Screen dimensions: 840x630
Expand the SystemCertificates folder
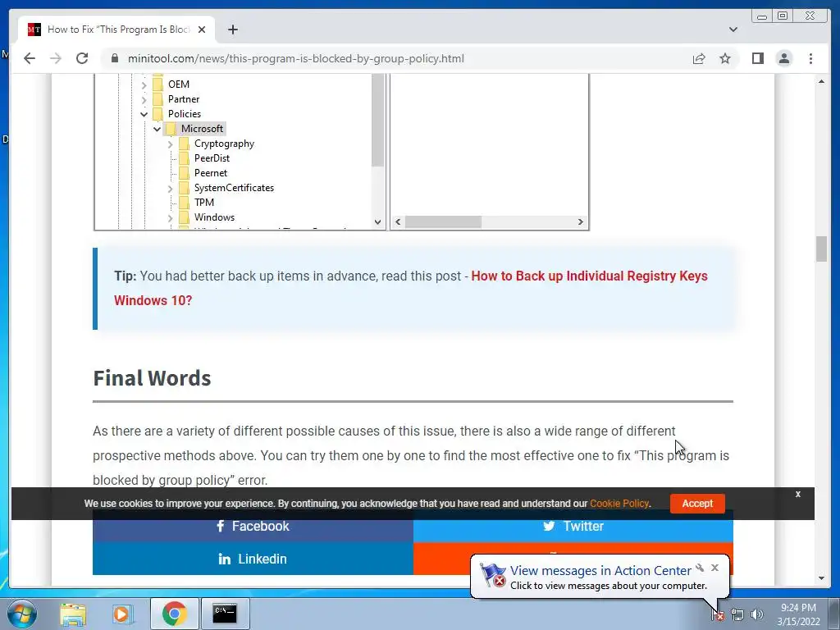click(170, 189)
